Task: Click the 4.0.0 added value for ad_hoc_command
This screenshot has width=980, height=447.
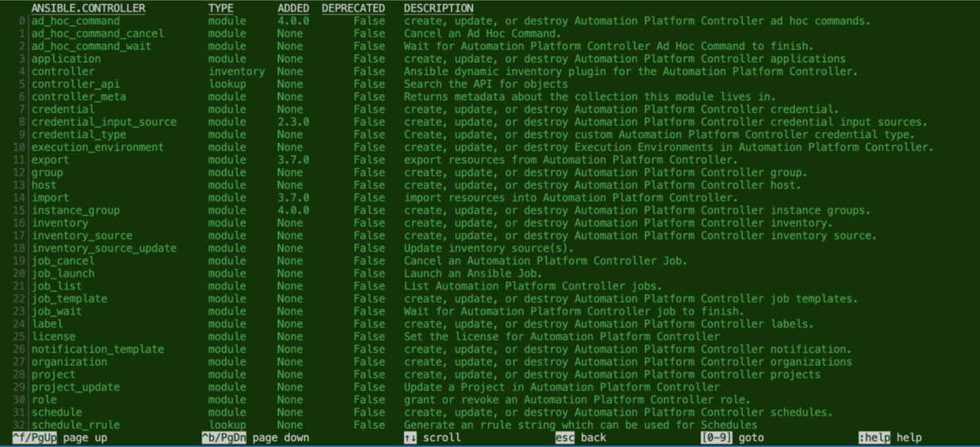Action: pyautogui.click(x=293, y=20)
